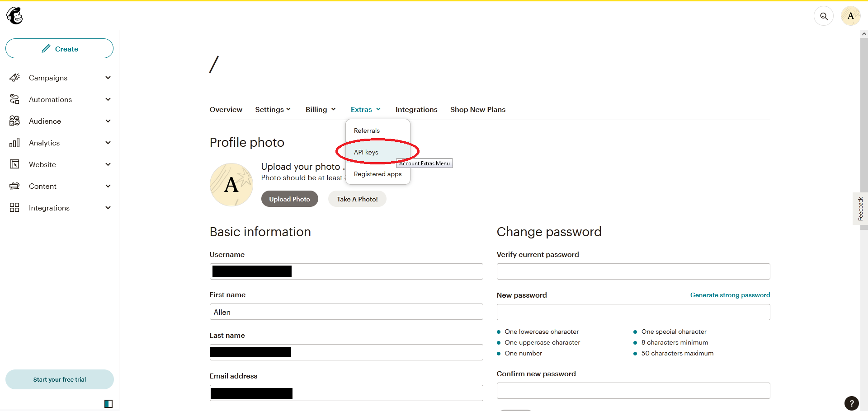Screen dimensions: 868x411
Task: Select the Website icon in sidebar
Action: click(x=15, y=164)
